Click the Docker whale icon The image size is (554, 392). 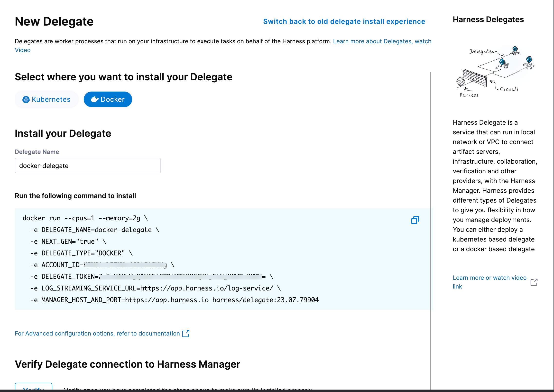click(x=95, y=99)
